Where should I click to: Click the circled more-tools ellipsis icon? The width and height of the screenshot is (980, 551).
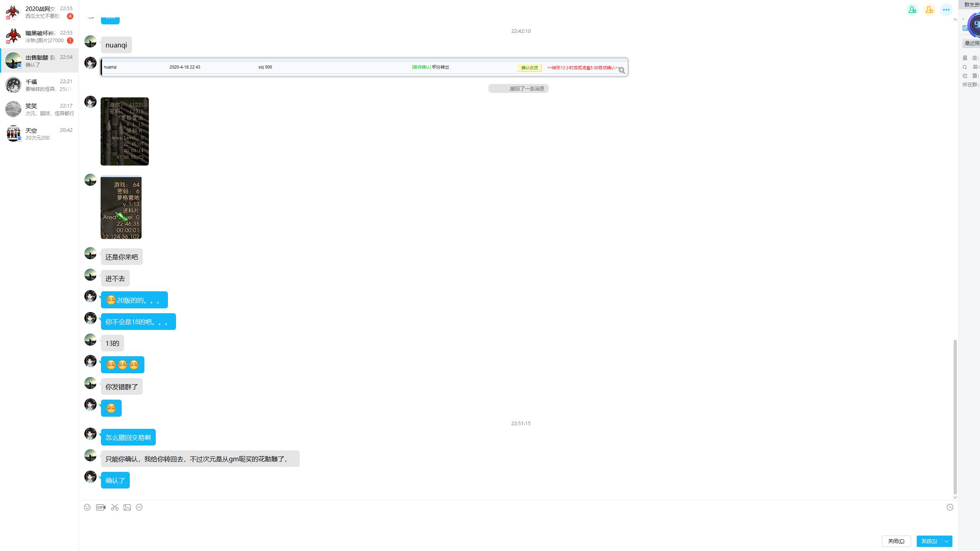tap(139, 507)
